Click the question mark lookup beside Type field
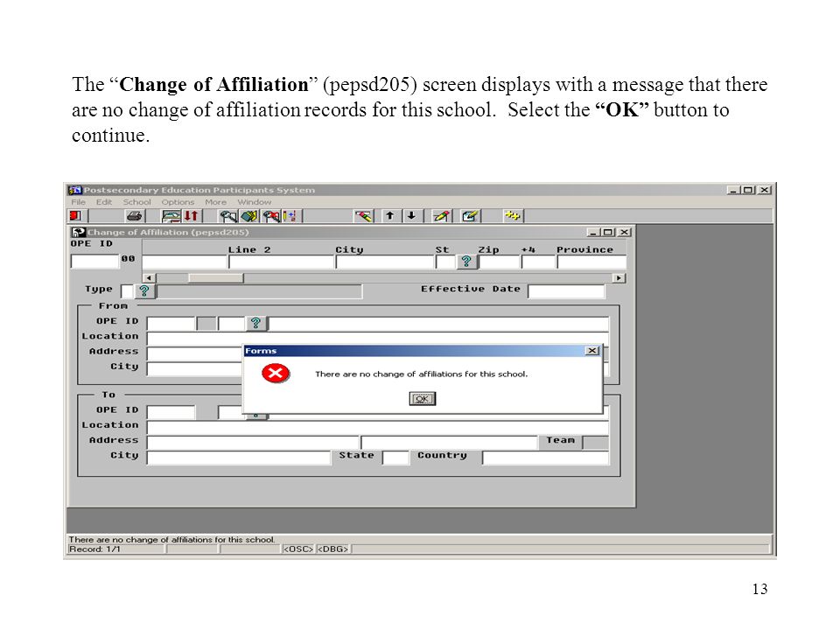The width and height of the screenshot is (840, 630). (144, 290)
